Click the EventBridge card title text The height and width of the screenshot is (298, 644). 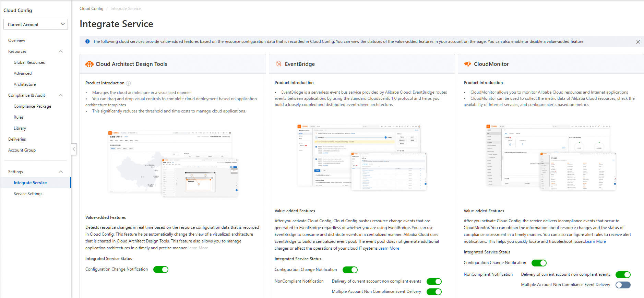pos(300,64)
